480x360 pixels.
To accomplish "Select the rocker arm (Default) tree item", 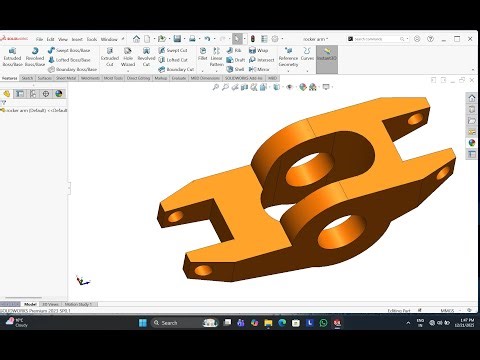I will click(x=34, y=110).
